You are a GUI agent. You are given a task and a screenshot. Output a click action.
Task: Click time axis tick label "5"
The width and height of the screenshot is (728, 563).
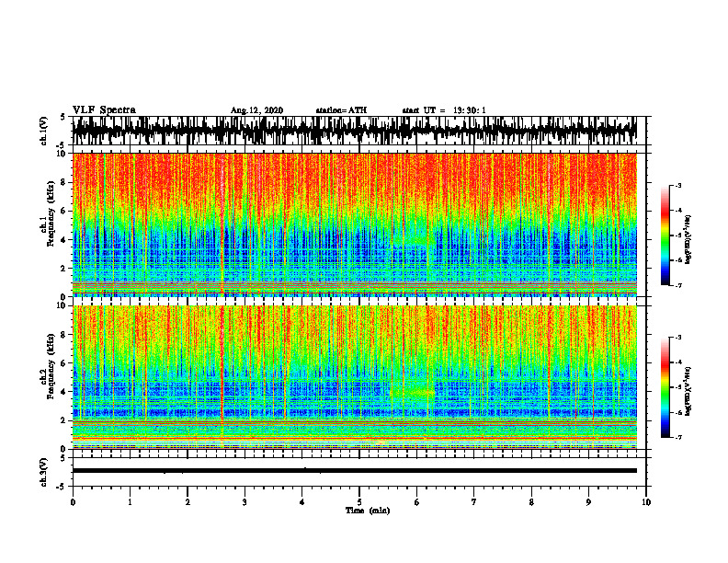coord(359,502)
